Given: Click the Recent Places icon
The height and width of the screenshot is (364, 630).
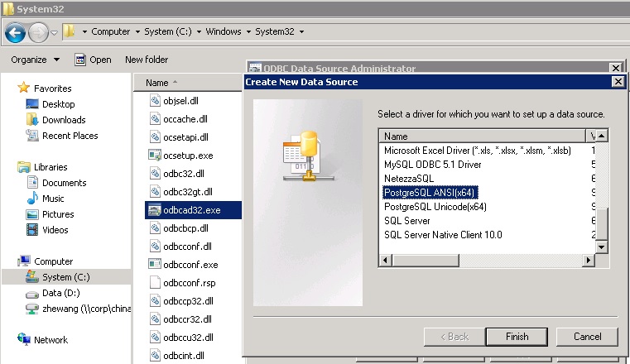Looking at the screenshot, I should (31, 136).
